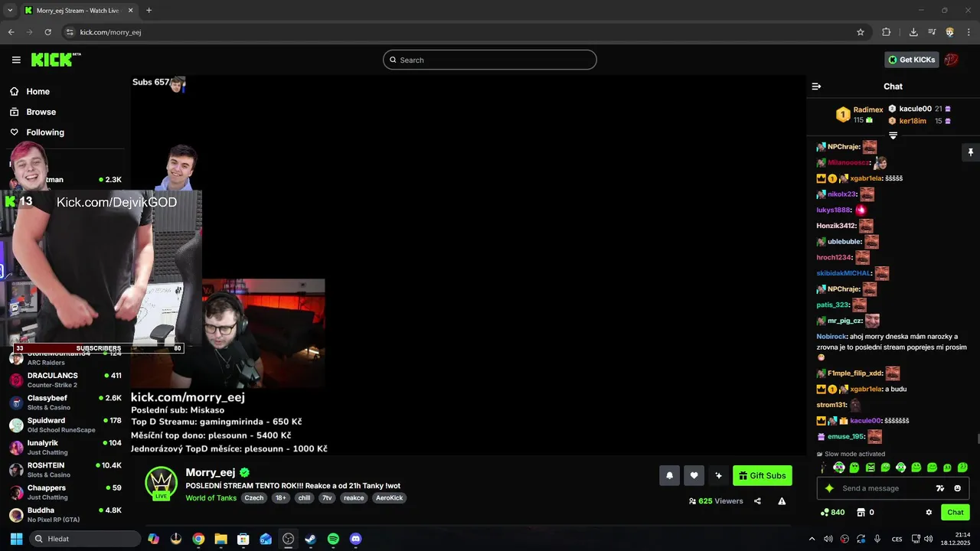Click the green sparkle icon in message box
980x551 pixels.
click(x=829, y=488)
